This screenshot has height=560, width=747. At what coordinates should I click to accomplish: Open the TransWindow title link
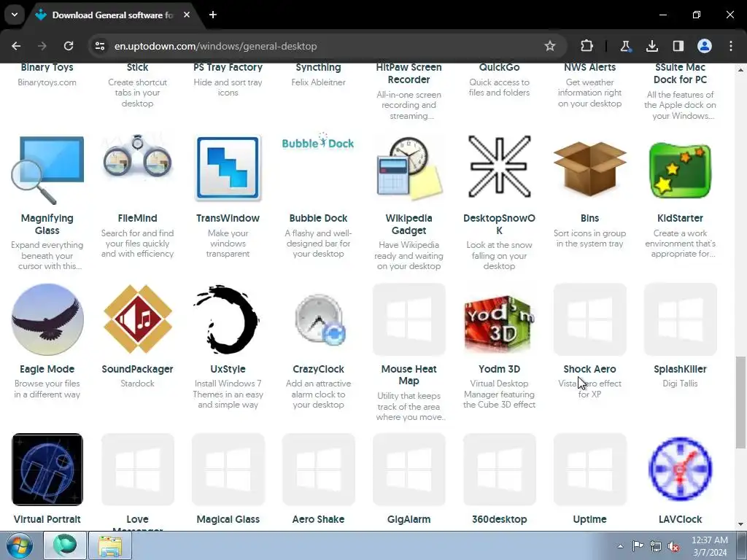[228, 218]
